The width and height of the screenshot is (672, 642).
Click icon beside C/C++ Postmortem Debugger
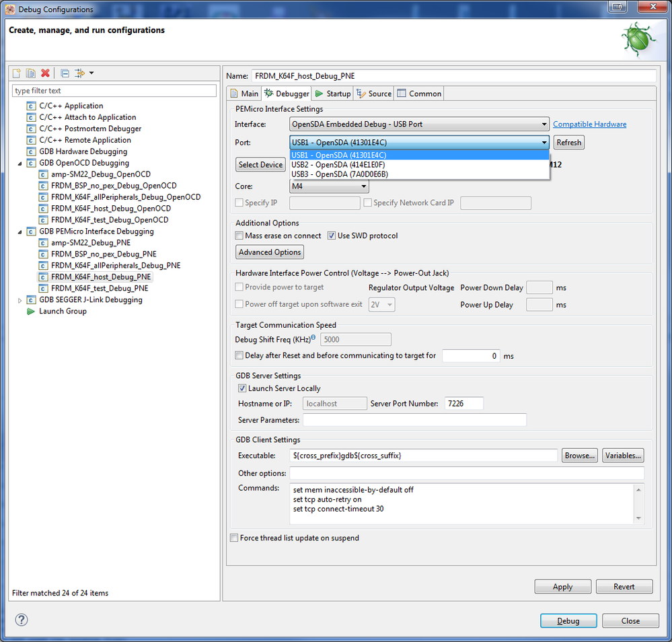click(31, 129)
